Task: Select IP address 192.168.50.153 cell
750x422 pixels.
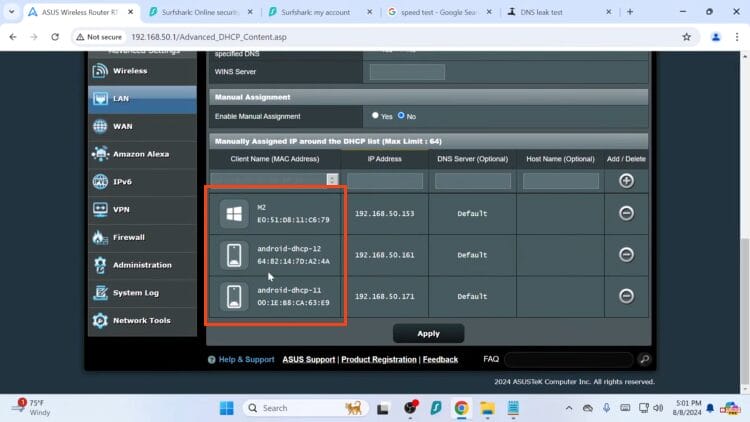Action: click(385, 214)
